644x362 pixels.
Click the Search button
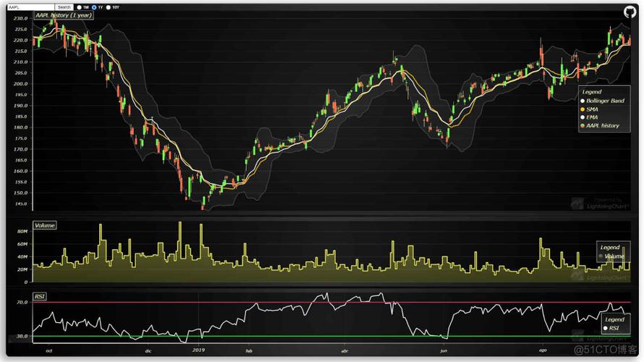coord(64,7)
